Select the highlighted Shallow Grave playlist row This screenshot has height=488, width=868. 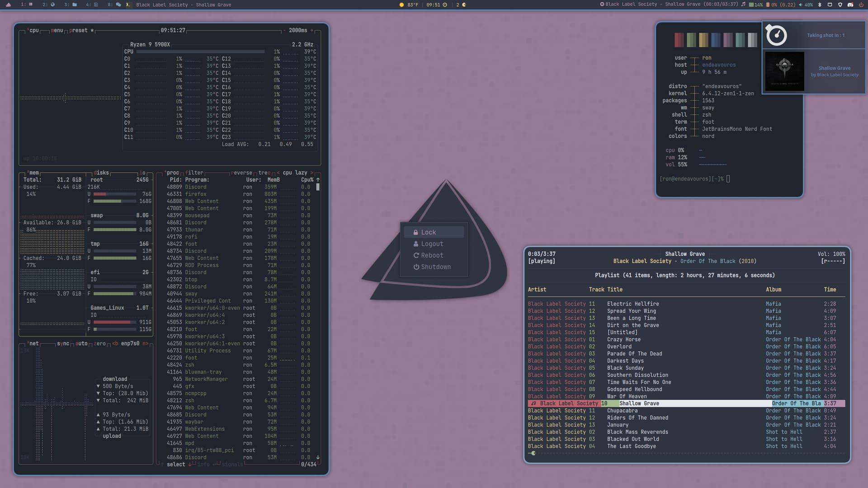[686, 404]
